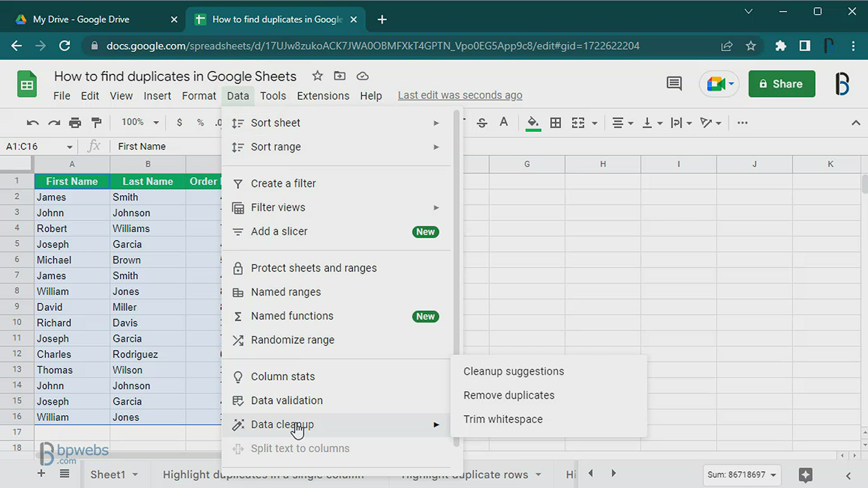Bookmark this page star in address bar
Image resolution: width=868 pixels, height=488 pixels.
pyautogui.click(x=751, y=46)
